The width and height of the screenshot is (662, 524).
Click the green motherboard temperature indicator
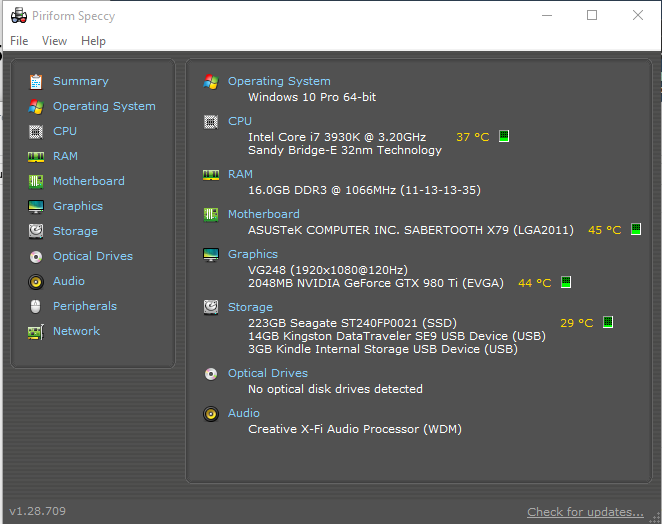pyautogui.click(x=636, y=229)
